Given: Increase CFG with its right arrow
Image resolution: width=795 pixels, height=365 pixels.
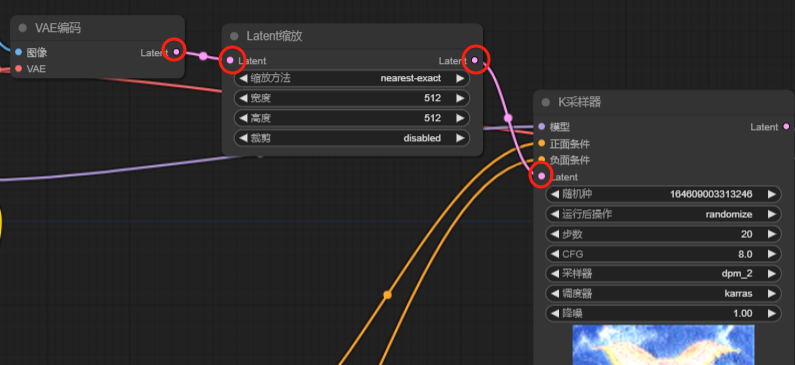Looking at the screenshot, I should (772, 254).
